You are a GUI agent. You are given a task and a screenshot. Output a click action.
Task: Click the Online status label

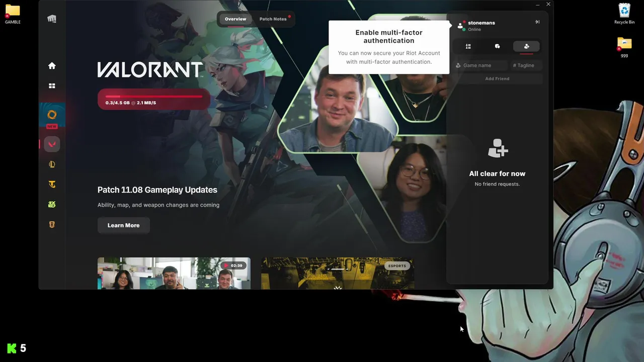pos(474,30)
